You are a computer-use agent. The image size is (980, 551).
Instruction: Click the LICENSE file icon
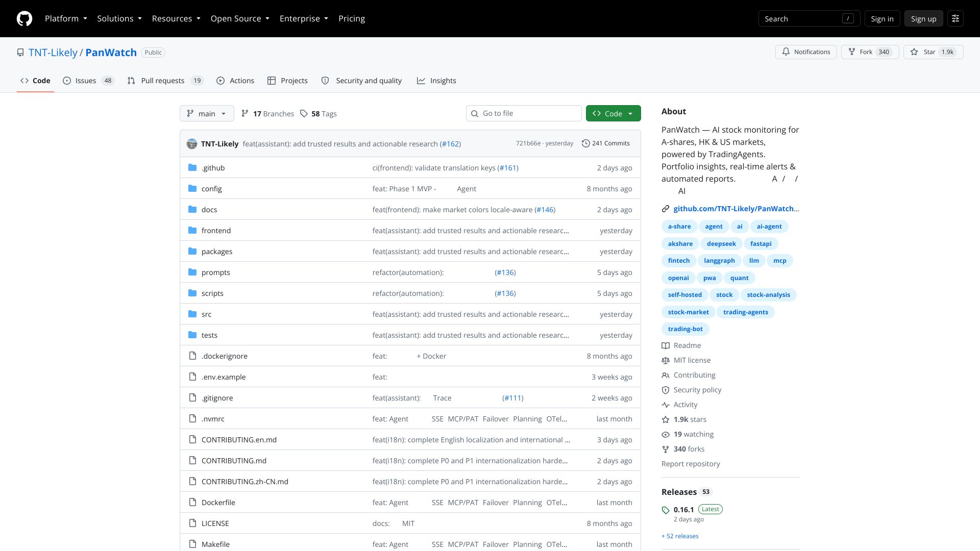[192, 523]
